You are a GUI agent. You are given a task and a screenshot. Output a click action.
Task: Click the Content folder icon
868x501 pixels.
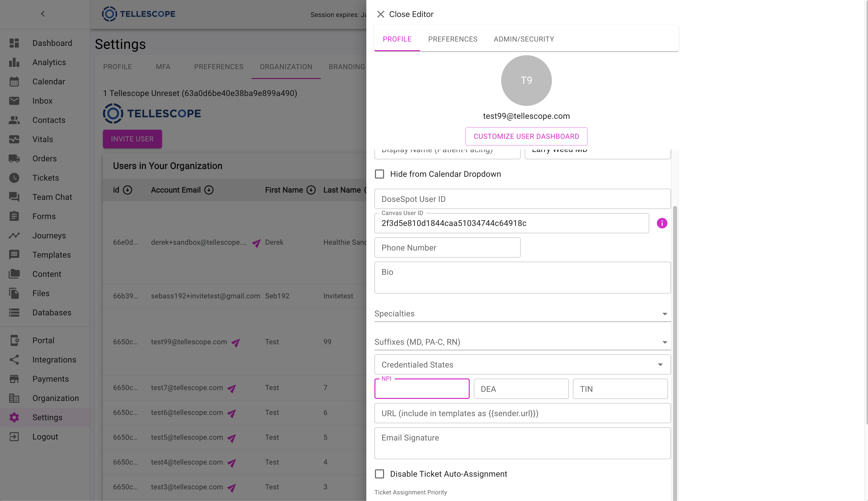[x=14, y=274]
